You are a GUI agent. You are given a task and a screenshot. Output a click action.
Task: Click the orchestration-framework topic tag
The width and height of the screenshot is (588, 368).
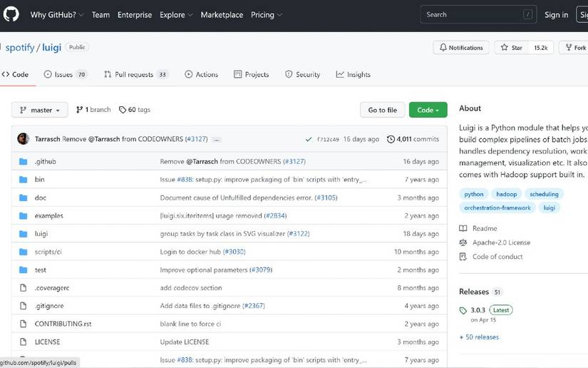[x=497, y=208]
